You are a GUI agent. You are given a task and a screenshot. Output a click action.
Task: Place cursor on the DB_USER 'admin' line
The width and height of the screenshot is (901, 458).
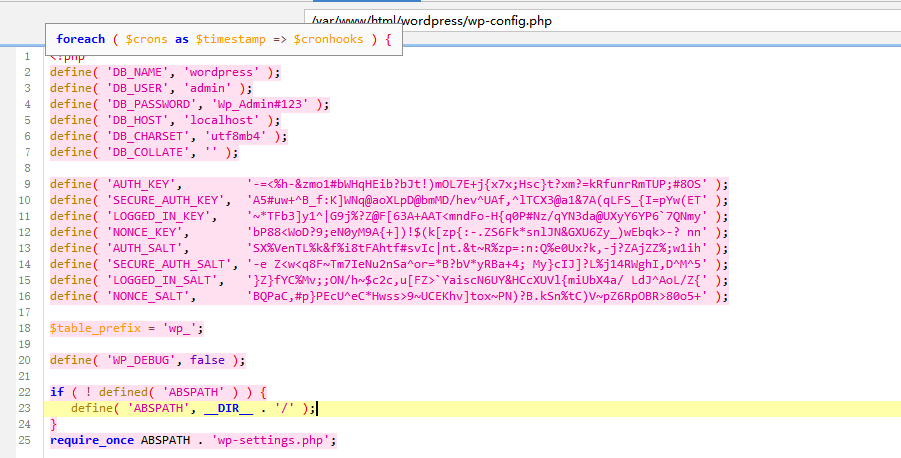[150, 88]
